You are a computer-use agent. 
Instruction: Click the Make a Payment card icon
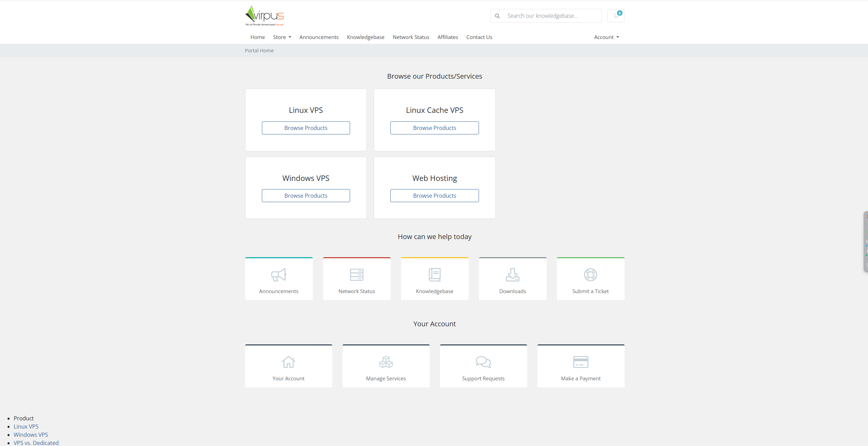click(x=581, y=362)
